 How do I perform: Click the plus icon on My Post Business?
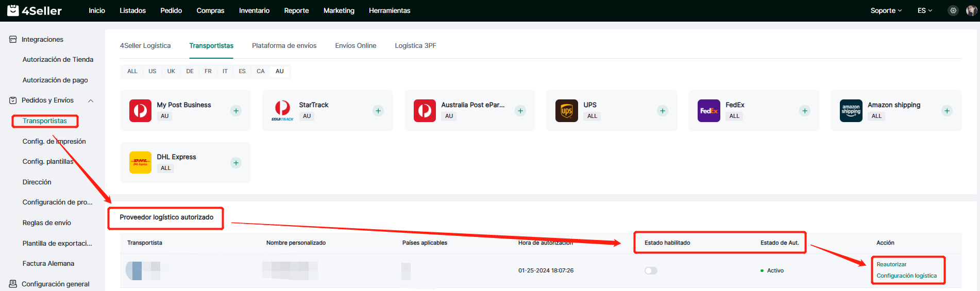coord(236,111)
